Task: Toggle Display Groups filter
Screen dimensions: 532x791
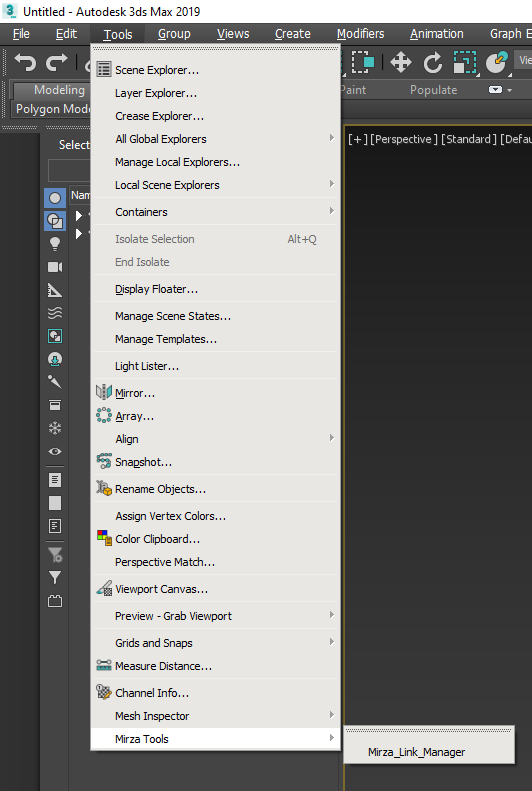Action: (x=55, y=336)
